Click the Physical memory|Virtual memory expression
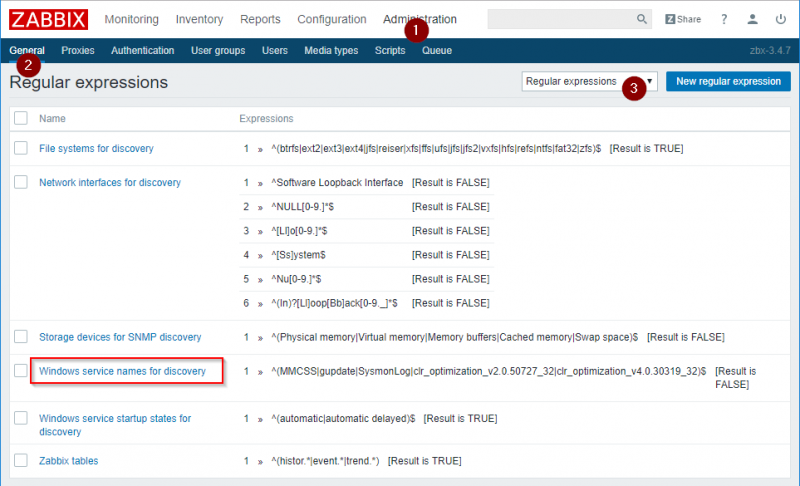This screenshot has height=486, width=800. [455, 337]
